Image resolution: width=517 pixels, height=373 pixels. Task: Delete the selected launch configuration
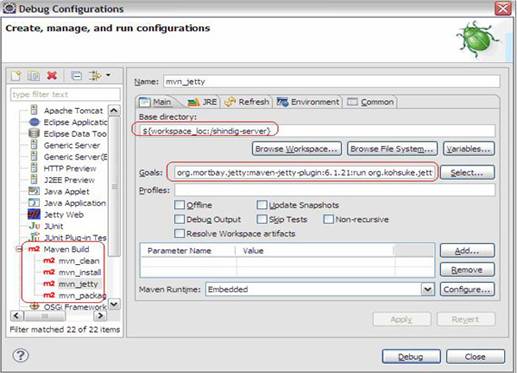(52, 76)
